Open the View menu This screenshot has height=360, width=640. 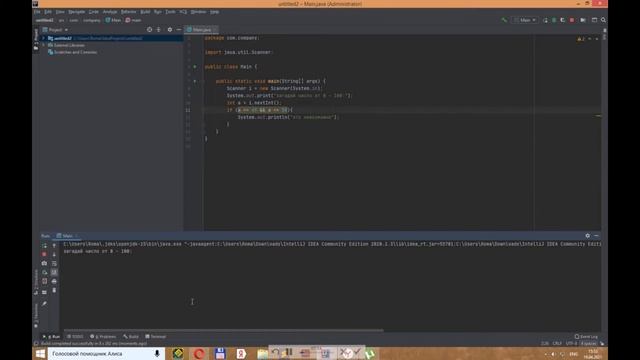click(x=60, y=12)
